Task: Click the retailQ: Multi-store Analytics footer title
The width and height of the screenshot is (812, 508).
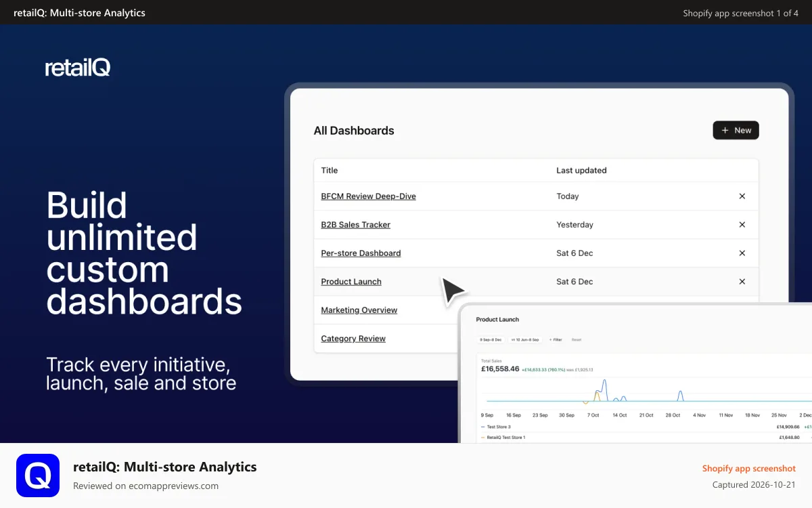Action: tap(165, 467)
